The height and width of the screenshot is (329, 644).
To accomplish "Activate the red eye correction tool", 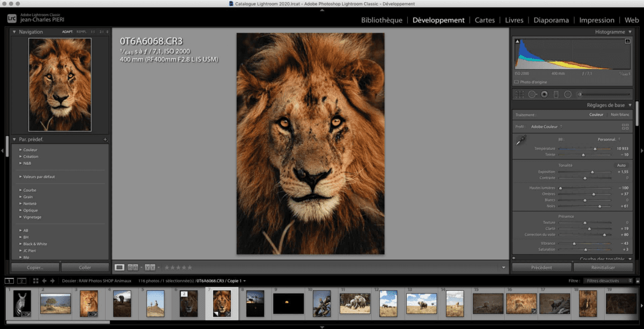I will coord(544,94).
